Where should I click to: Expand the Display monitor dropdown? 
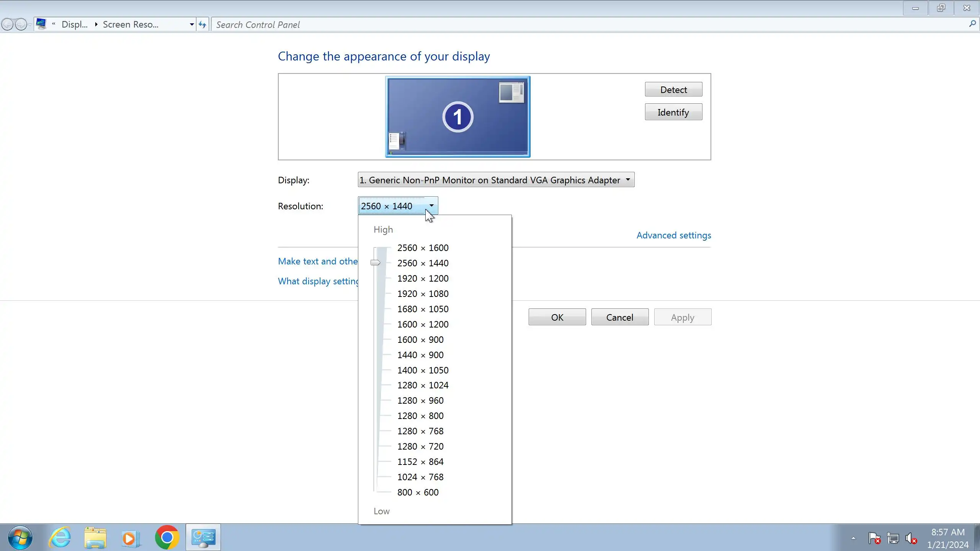point(496,180)
